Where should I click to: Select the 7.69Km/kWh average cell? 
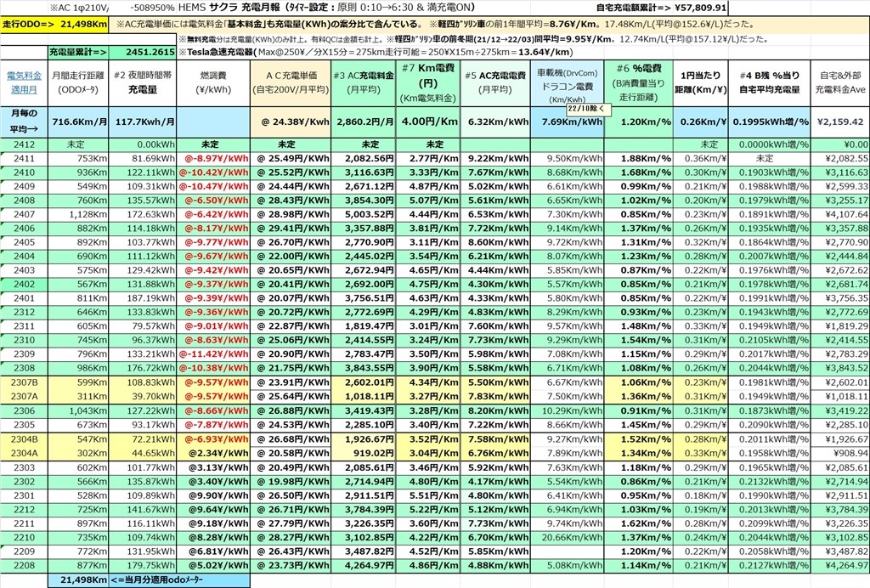pyautogui.click(x=567, y=122)
